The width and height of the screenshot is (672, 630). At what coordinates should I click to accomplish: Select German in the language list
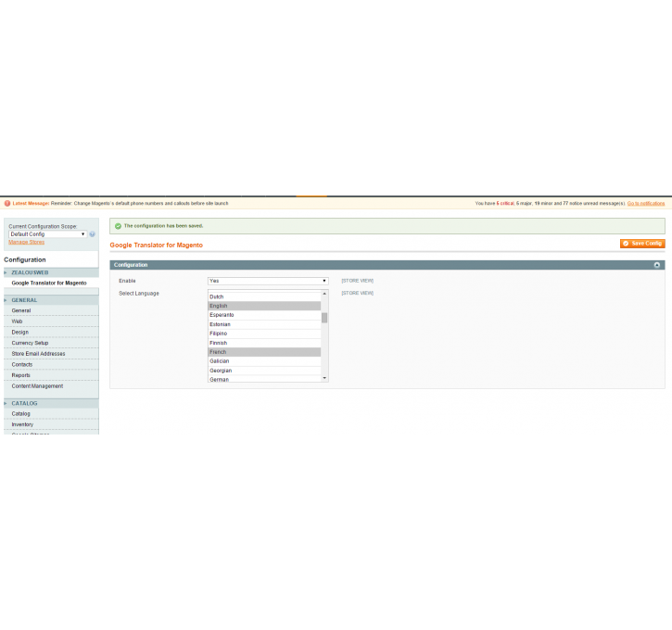264,379
